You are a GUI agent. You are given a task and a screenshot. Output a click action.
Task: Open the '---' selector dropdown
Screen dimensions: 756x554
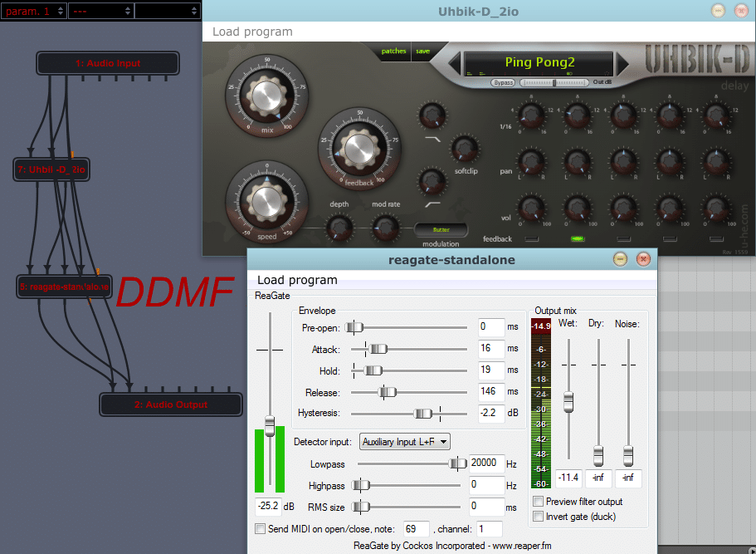point(100,11)
